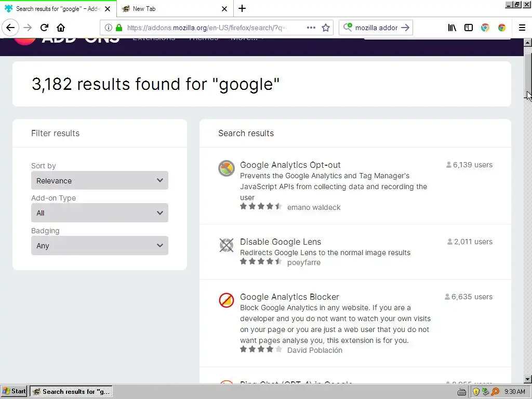Click the green secure padlock icon
Viewport: 532px width, 399px height.
(119, 28)
